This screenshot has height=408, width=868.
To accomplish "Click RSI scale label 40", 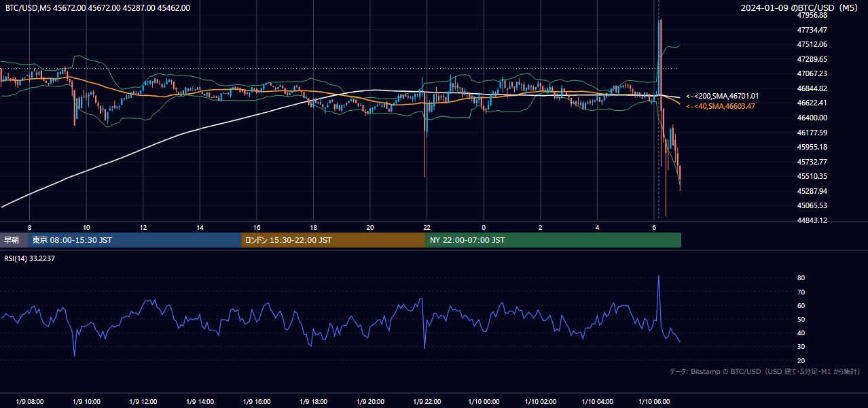I will pos(801,333).
